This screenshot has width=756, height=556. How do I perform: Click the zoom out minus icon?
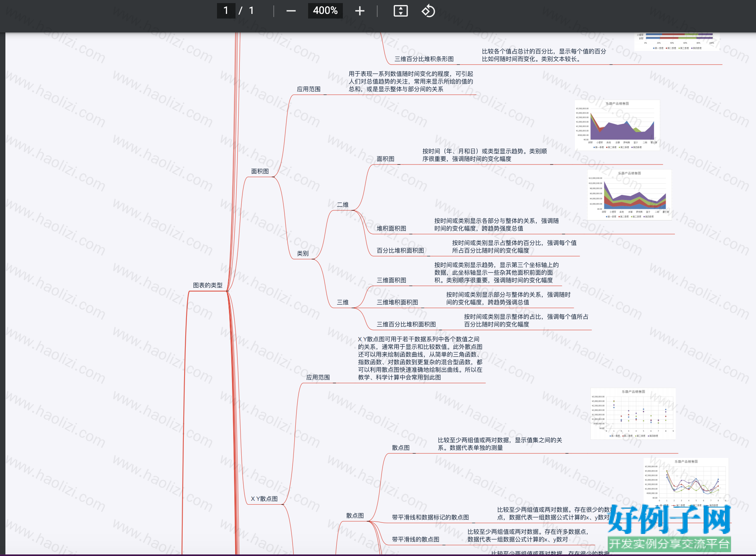pyautogui.click(x=291, y=11)
